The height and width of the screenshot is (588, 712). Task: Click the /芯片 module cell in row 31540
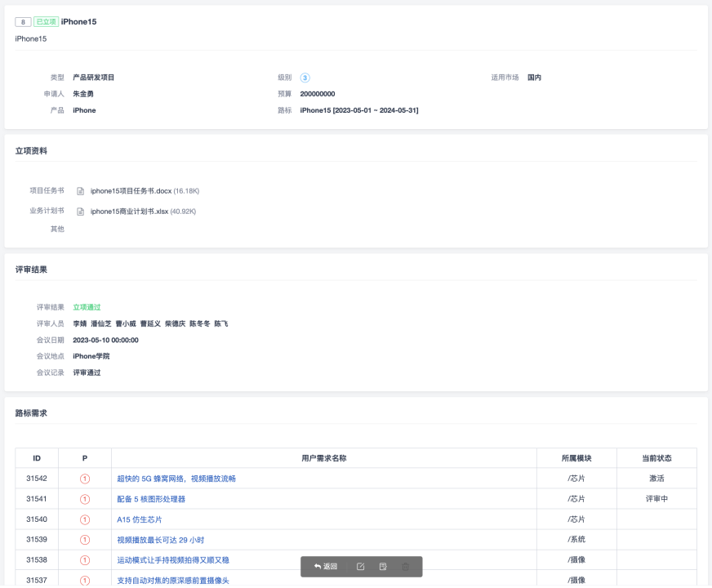click(x=576, y=519)
